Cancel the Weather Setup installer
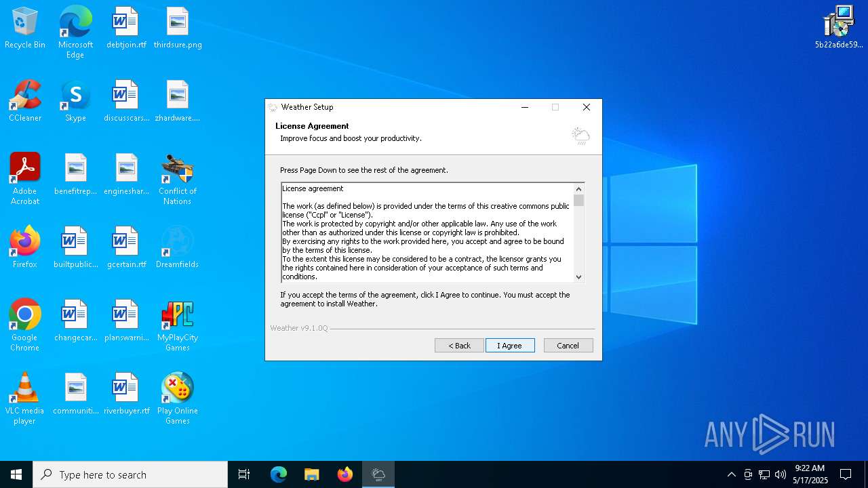Image resolution: width=868 pixels, height=488 pixels. point(568,346)
